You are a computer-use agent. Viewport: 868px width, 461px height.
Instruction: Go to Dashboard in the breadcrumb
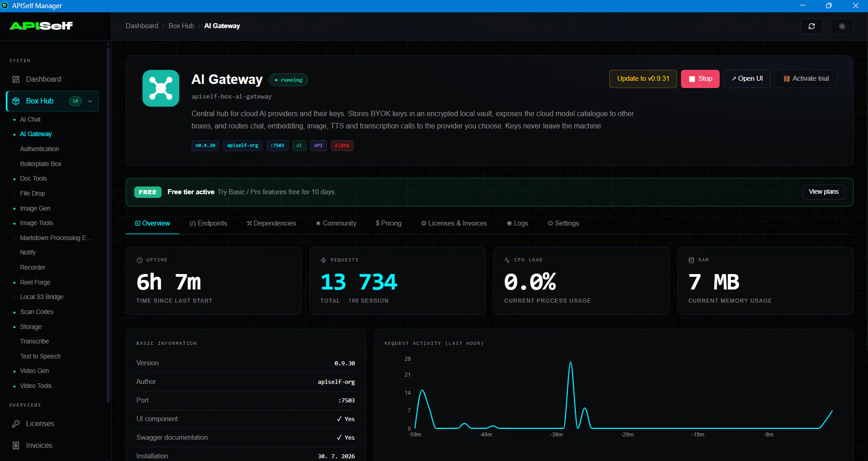(142, 26)
